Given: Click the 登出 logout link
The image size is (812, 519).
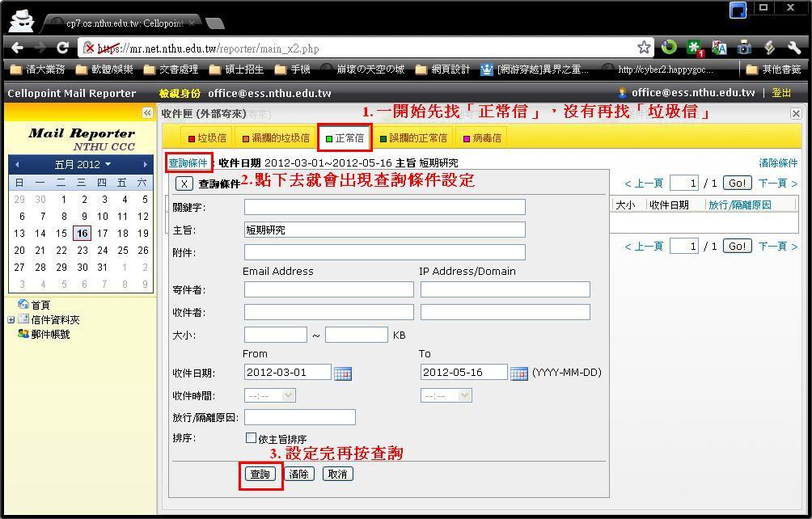Looking at the screenshot, I should tap(781, 93).
